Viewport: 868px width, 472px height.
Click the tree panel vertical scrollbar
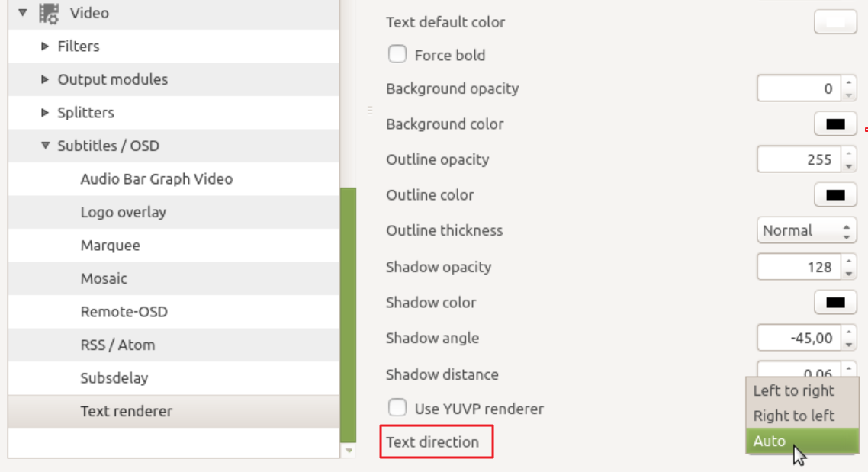click(x=349, y=314)
